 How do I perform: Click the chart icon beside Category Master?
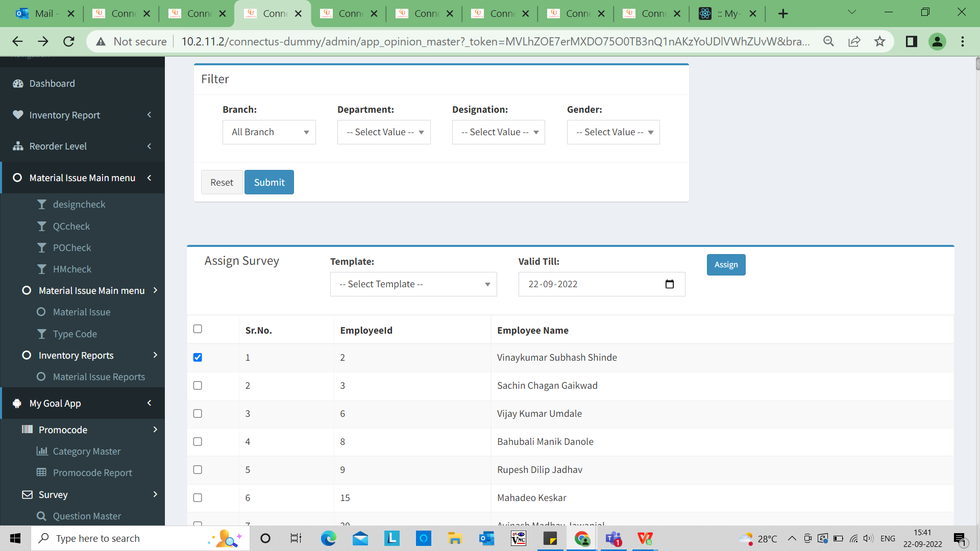click(41, 451)
